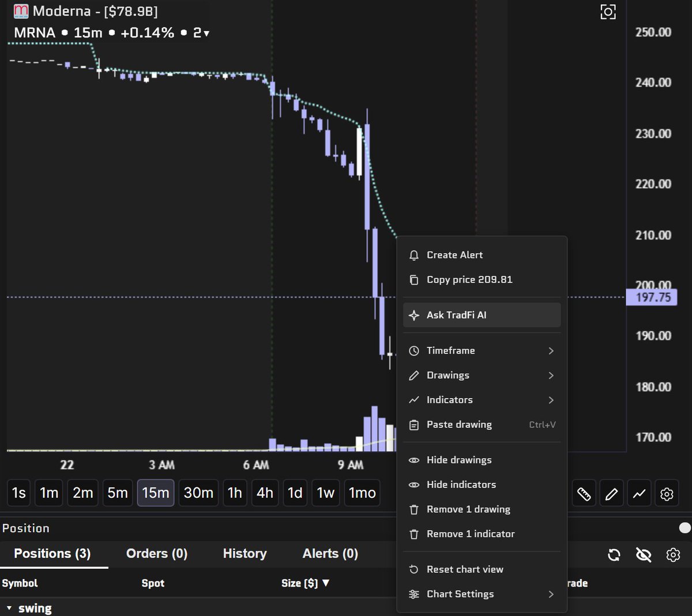Sort by the Size [$] column arrow
The image size is (692, 616).
click(x=326, y=583)
